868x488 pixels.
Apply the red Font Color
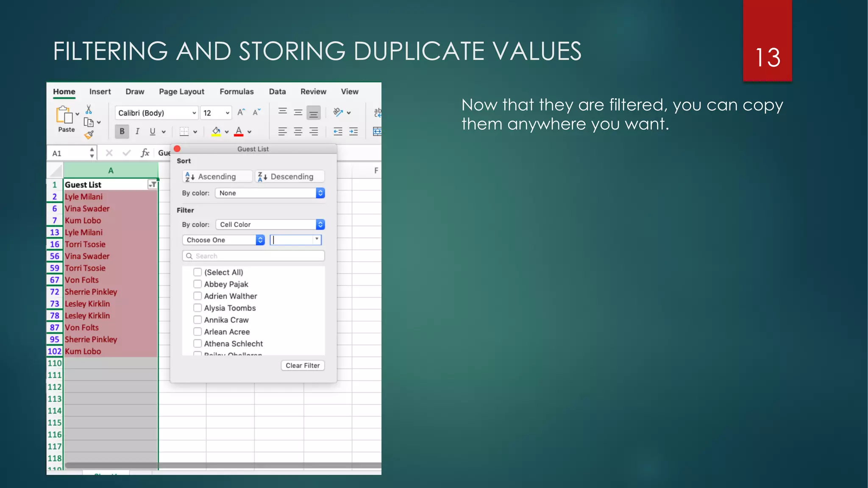(x=239, y=131)
